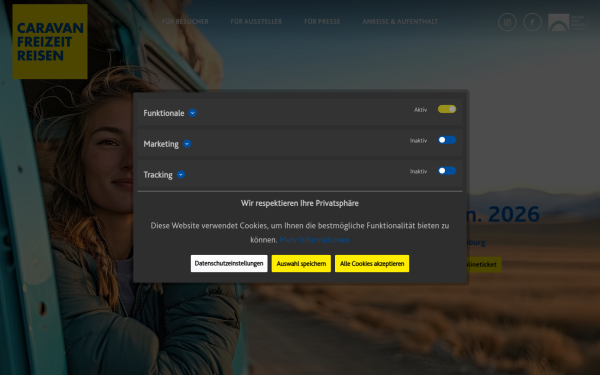Screen dimensions: 600x375
Task: Click the Caravan Freizeit Reisen logo
Action: pos(50,42)
